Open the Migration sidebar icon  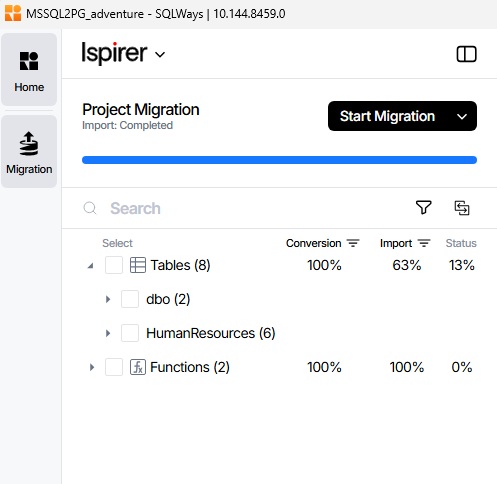point(29,151)
